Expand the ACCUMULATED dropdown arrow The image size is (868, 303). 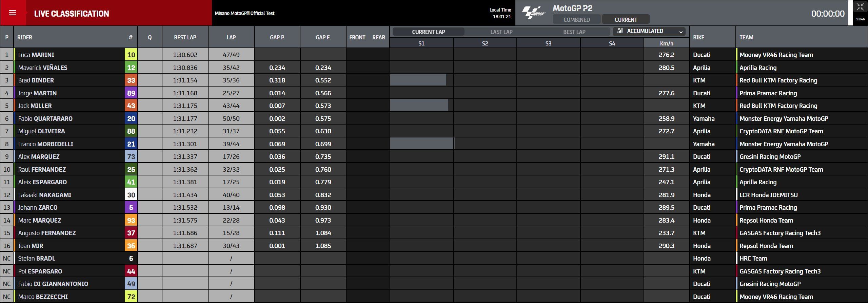(680, 32)
